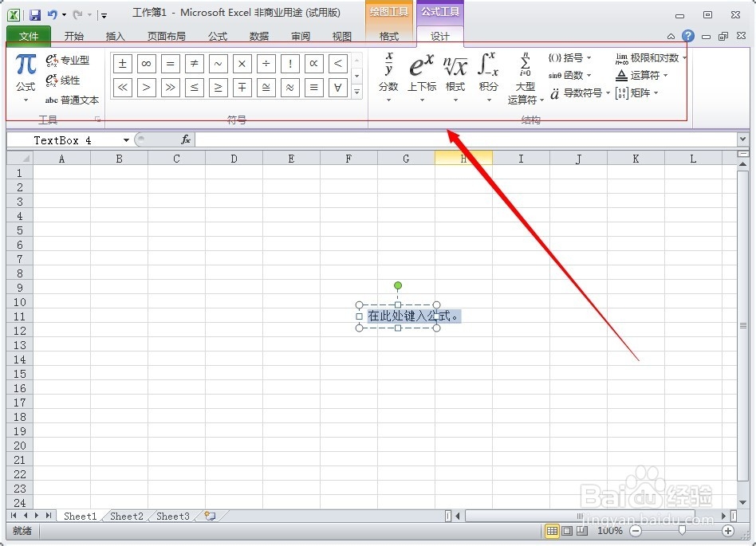The image size is (756, 546).
Task: Insert the not-equal symbol
Action: pyautogui.click(x=195, y=64)
